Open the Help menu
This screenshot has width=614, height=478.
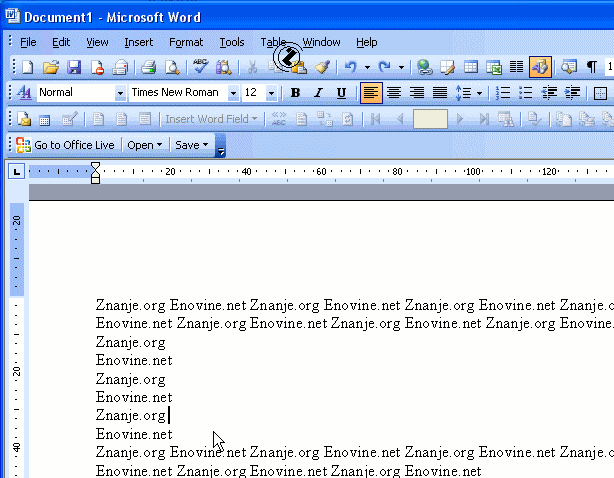(x=367, y=42)
